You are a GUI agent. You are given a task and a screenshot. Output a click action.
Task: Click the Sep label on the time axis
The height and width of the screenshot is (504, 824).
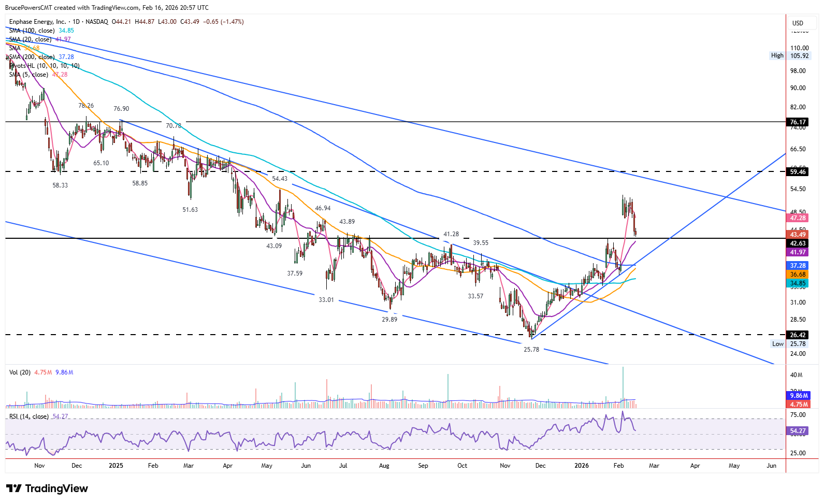pyautogui.click(x=423, y=466)
